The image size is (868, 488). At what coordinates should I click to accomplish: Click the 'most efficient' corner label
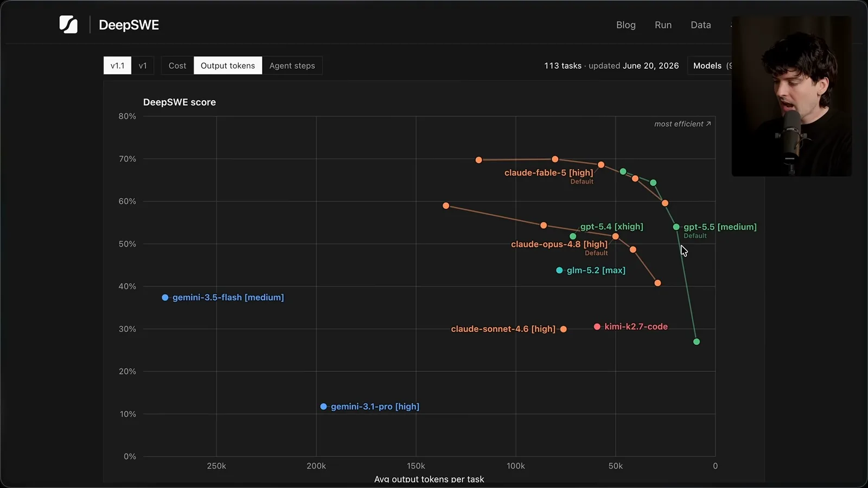pyautogui.click(x=682, y=124)
